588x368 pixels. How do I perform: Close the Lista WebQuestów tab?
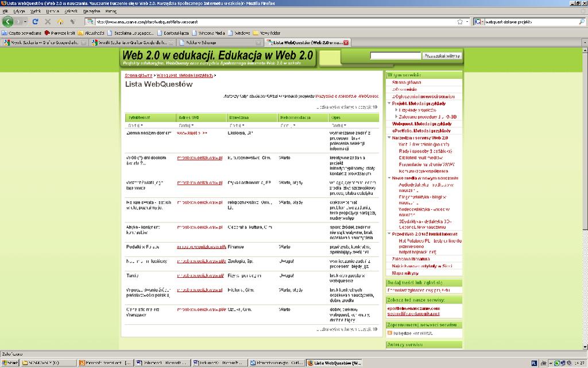(x=346, y=43)
